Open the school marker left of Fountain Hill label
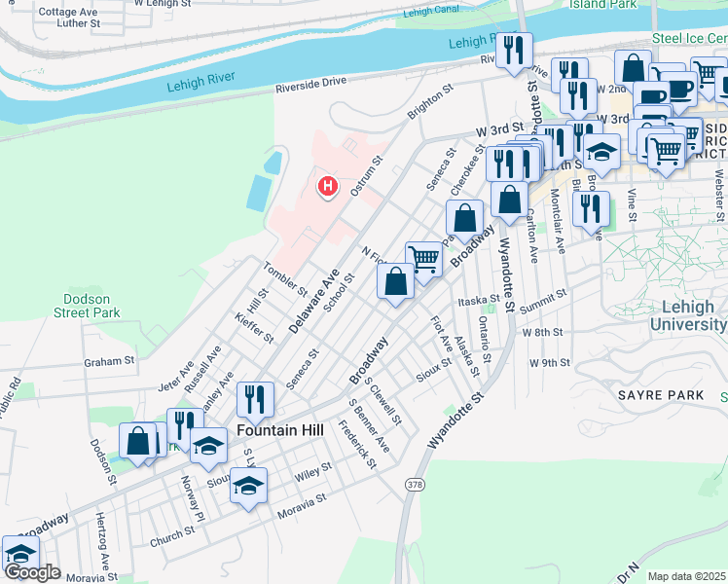Viewport: 728px width, 584px height. tap(208, 448)
